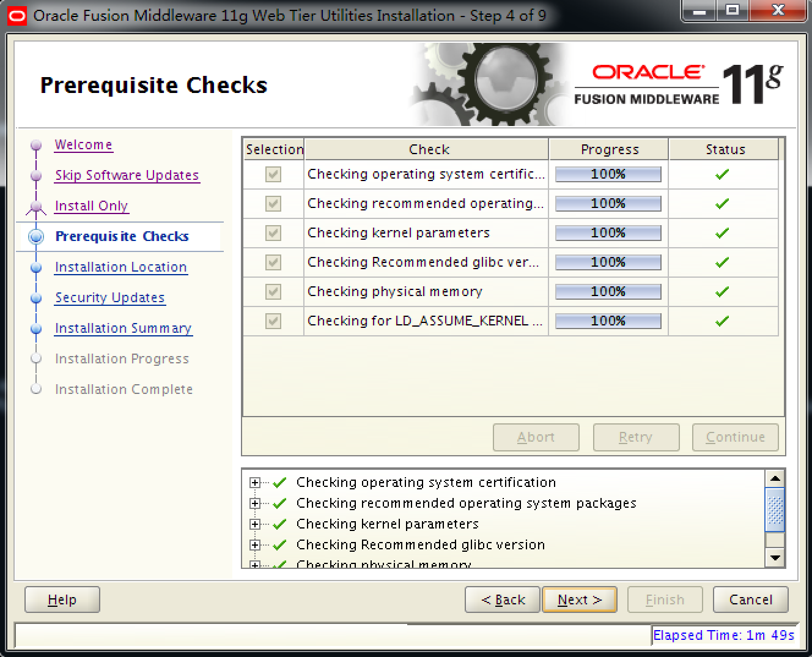
Task: Click the Oracle Fusion Middleware 11g banner logo
Action: tap(677, 85)
